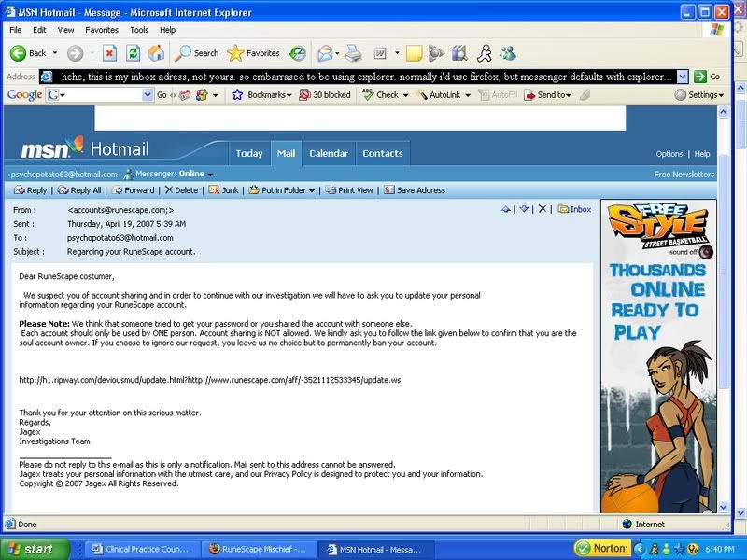Click the Research book icon in toolbar
The height and width of the screenshot is (560, 747).
point(459,53)
